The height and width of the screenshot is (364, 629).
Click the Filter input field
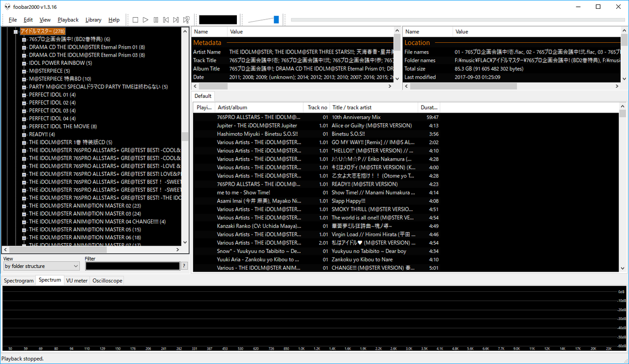pyautogui.click(x=133, y=266)
